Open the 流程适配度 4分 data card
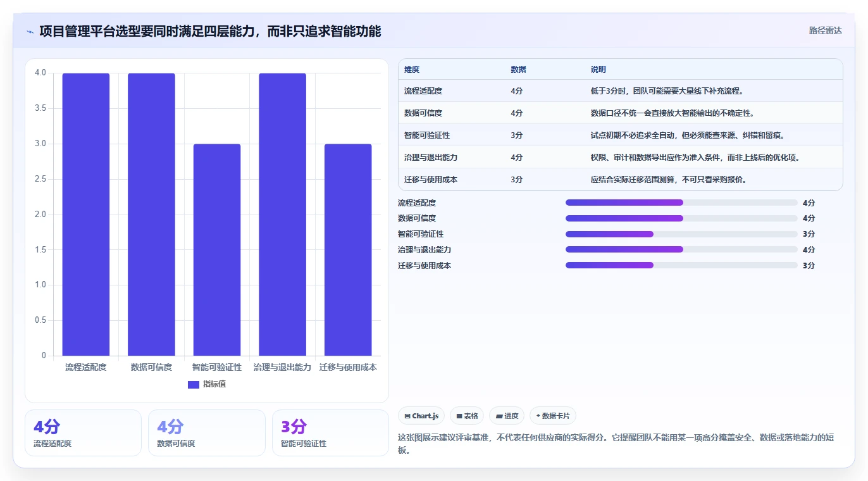Viewport: 868px width, 481px height. pyautogui.click(x=83, y=433)
